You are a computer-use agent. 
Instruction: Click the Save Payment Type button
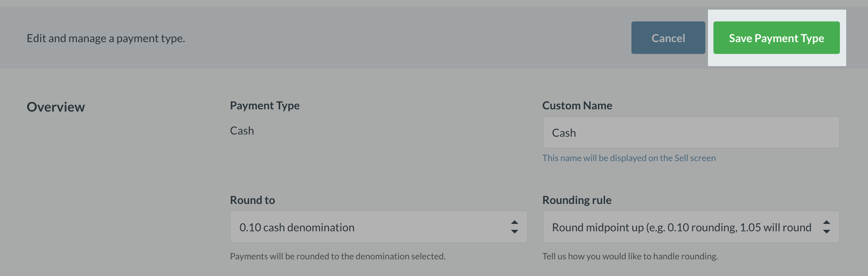[776, 38]
